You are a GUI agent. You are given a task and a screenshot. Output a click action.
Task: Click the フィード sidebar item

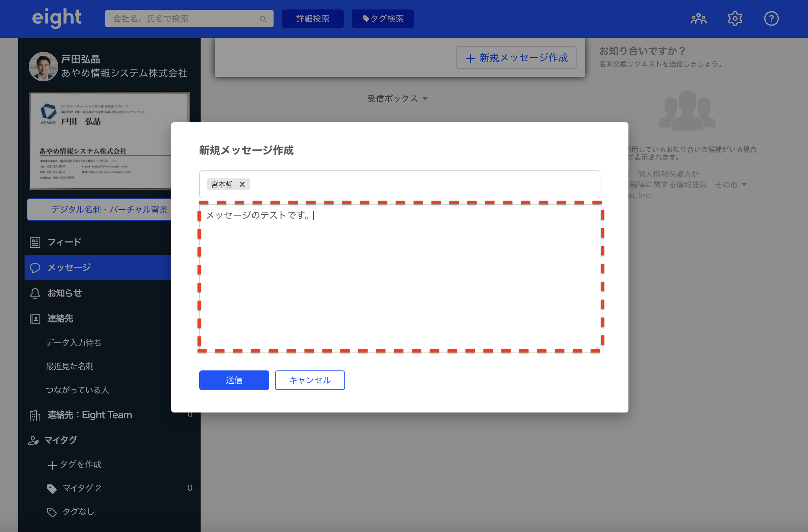click(x=64, y=242)
